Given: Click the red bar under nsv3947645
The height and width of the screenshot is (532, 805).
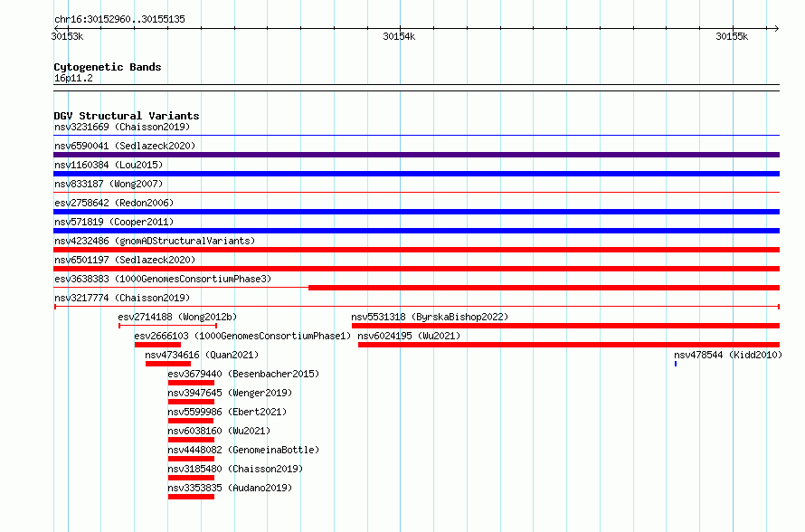Looking at the screenshot, I should tap(191, 402).
